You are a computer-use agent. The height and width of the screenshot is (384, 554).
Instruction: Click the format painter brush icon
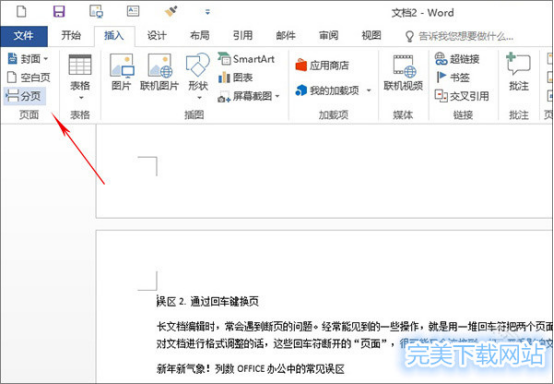171,12
